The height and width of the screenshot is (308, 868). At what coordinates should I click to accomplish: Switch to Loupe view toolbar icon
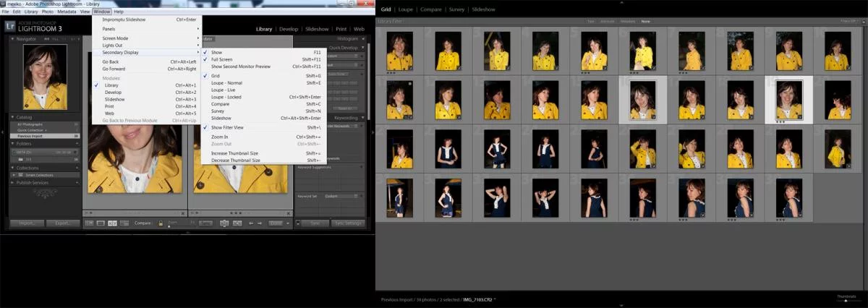coord(101,223)
